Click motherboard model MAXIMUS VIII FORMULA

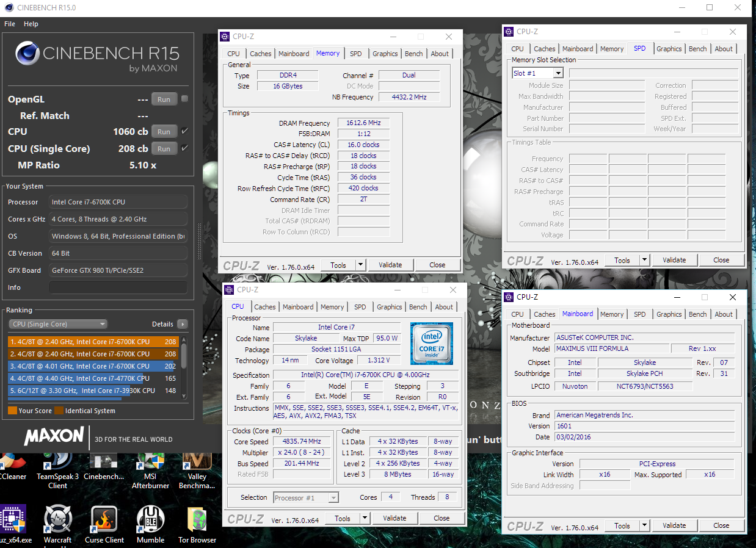click(x=611, y=349)
